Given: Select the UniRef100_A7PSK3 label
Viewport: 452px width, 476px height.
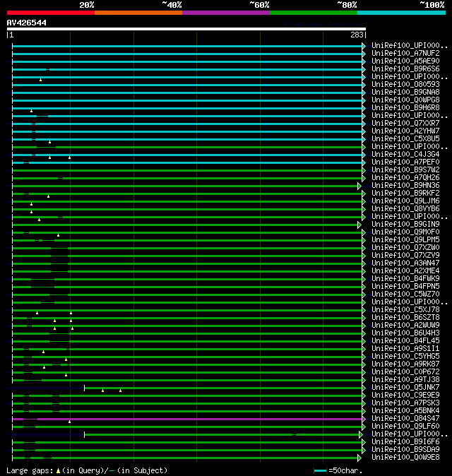Looking at the screenshot, I should [405, 403].
